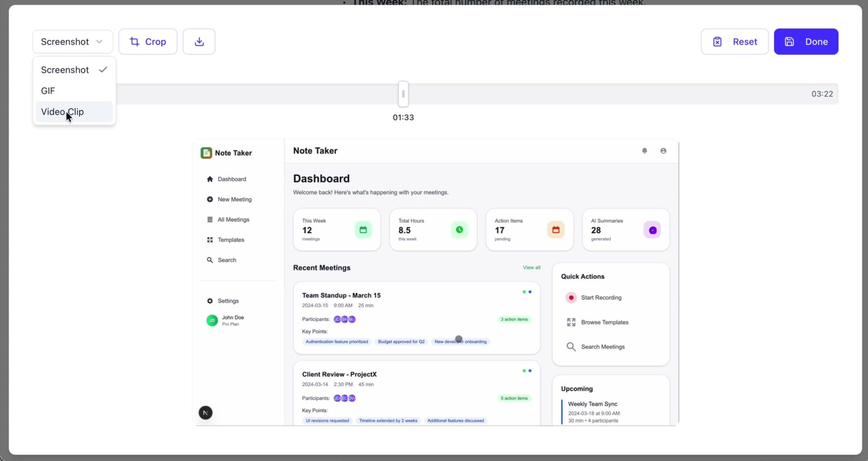Open All Meetings in the sidebar

[233, 220]
